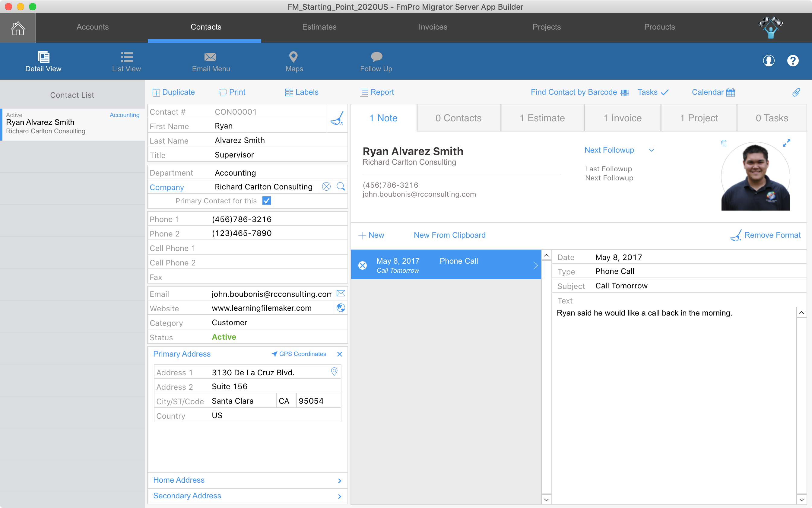Toggle Primary Contact for this checkbox
This screenshot has width=812, height=508.
[x=266, y=201]
